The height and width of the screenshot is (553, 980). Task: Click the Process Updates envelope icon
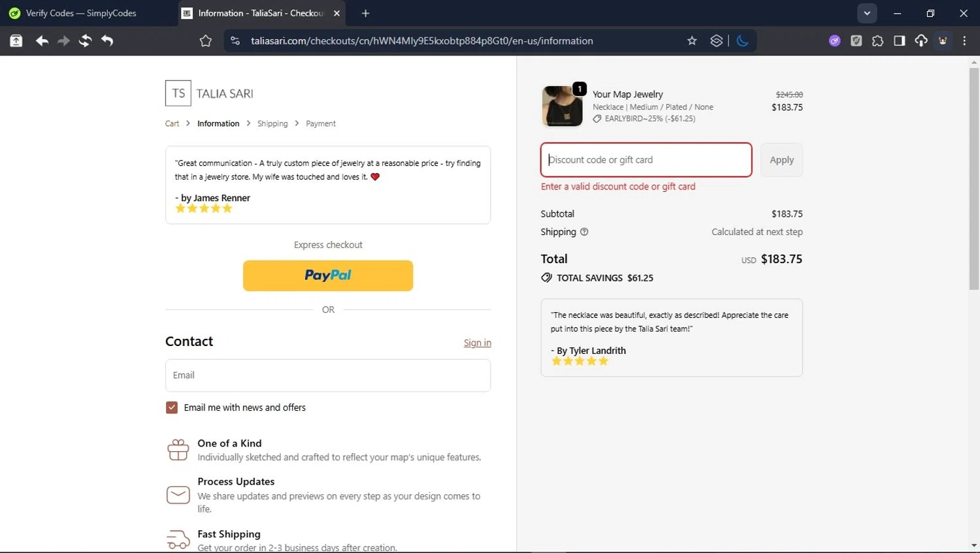click(178, 495)
